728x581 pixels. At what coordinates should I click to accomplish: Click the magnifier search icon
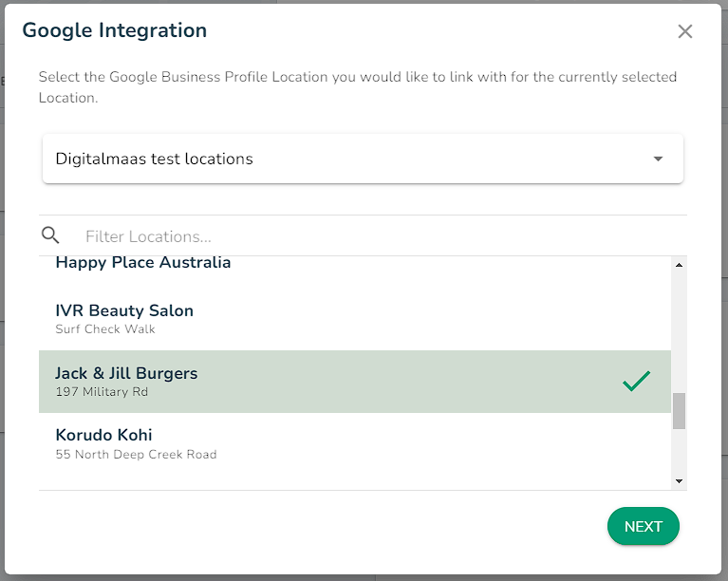point(50,235)
